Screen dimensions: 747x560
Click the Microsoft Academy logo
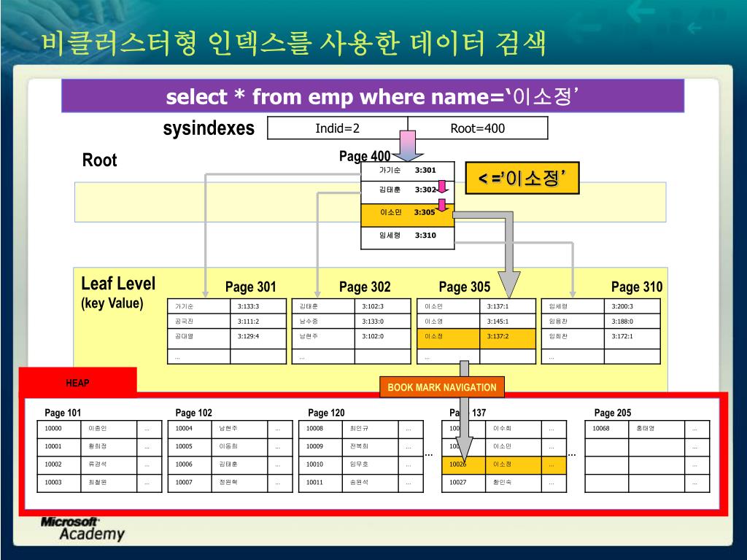click(82, 529)
